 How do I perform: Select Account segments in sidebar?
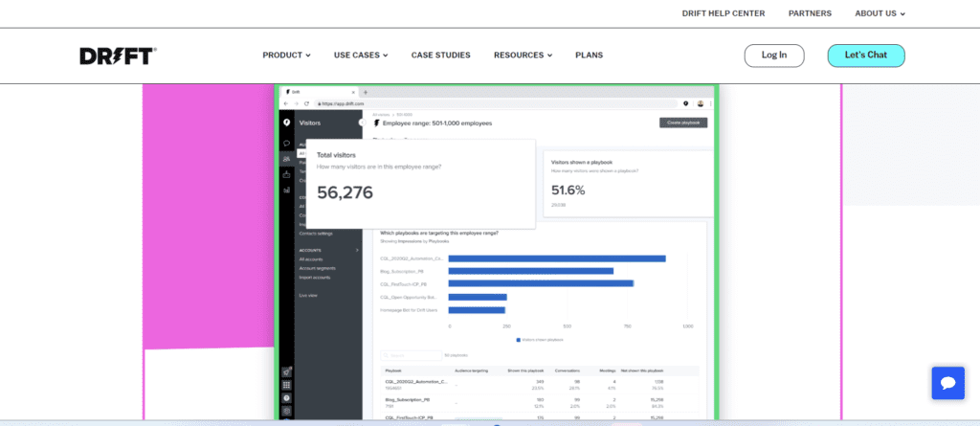pyautogui.click(x=317, y=268)
